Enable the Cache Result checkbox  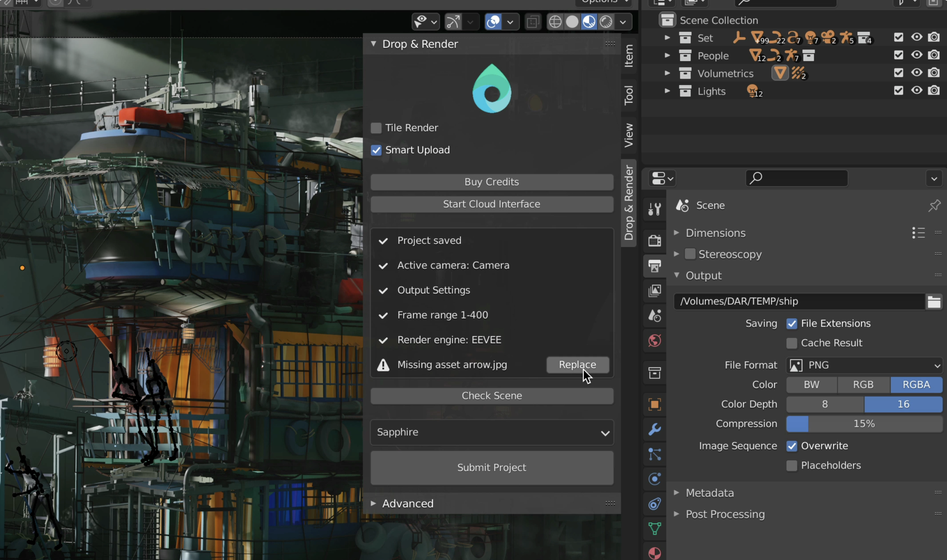(x=792, y=343)
